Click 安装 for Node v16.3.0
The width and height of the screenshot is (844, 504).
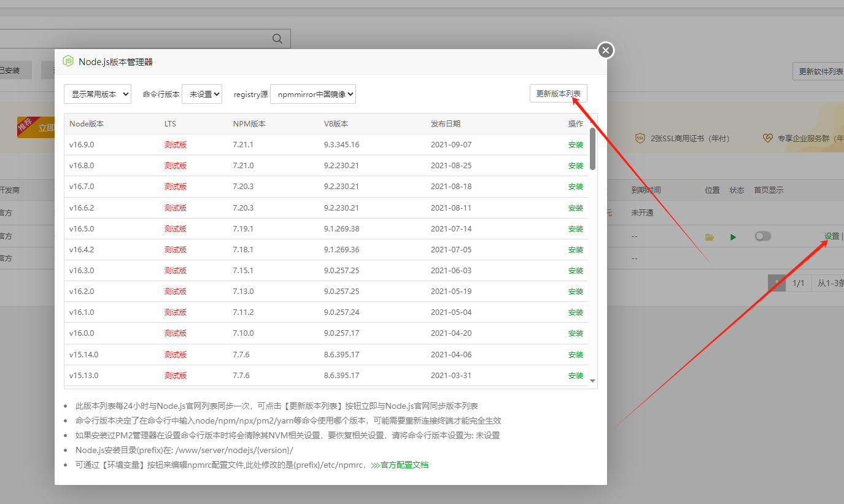pos(576,271)
